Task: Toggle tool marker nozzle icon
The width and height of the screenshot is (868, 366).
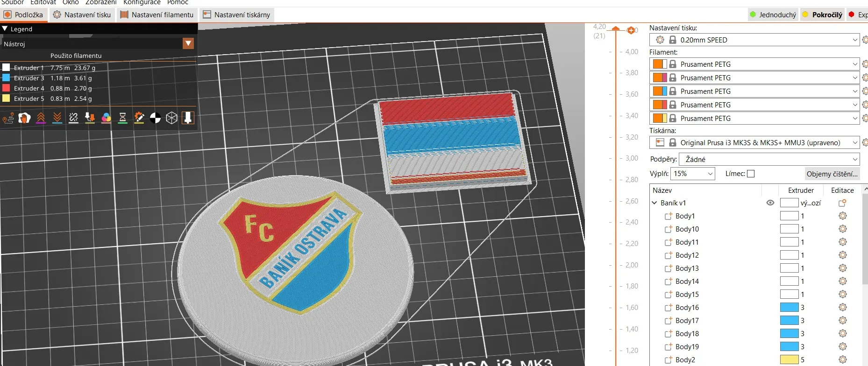Action: [x=188, y=118]
